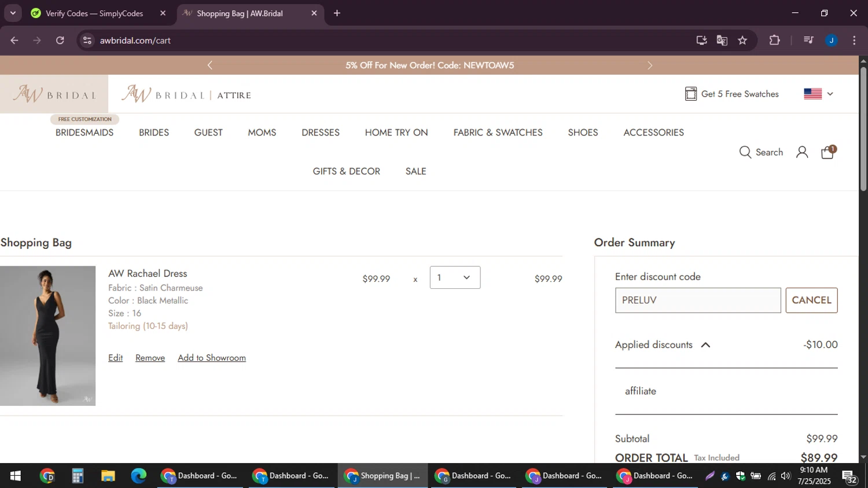This screenshot has width=868, height=488.
Task: Click the 5% Off NEWTOAW5 promo banner text
Action: (x=430, y=65)
